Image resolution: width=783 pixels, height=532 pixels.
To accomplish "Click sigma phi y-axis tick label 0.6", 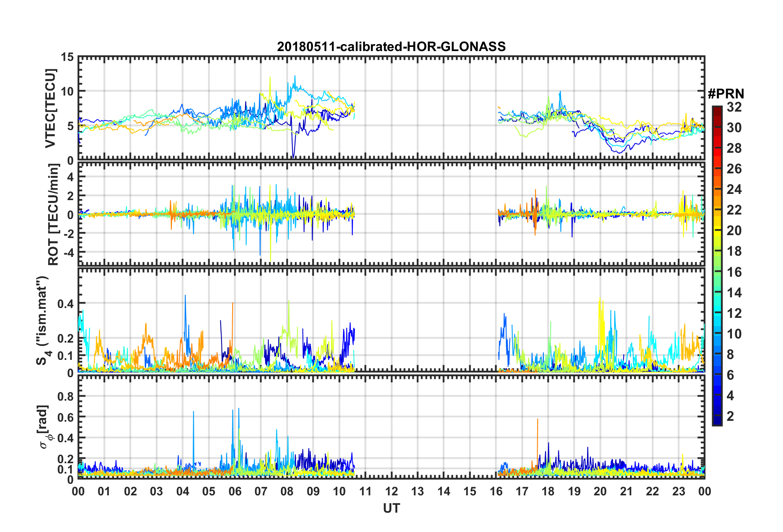I will 65,417.
